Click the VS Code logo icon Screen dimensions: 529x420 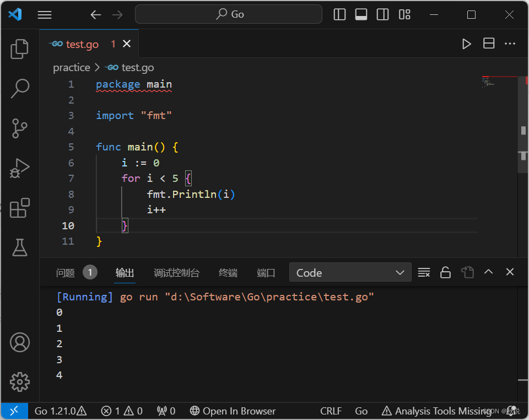click(x=15, y=14)
